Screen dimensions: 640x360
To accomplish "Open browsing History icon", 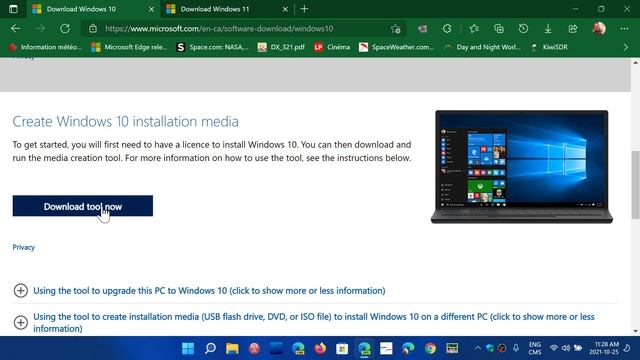I will coord(523,29).
